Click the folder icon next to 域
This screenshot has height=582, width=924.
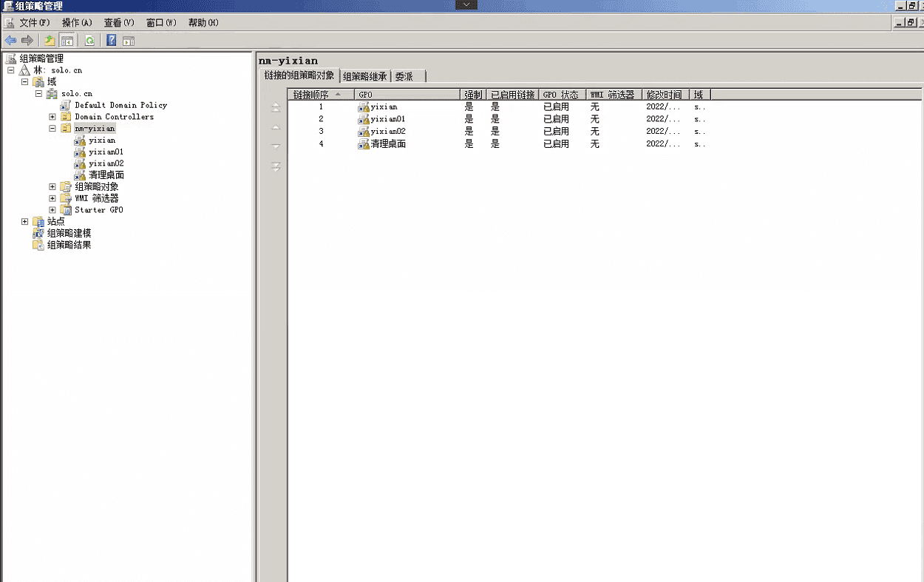tap(38, 82)
